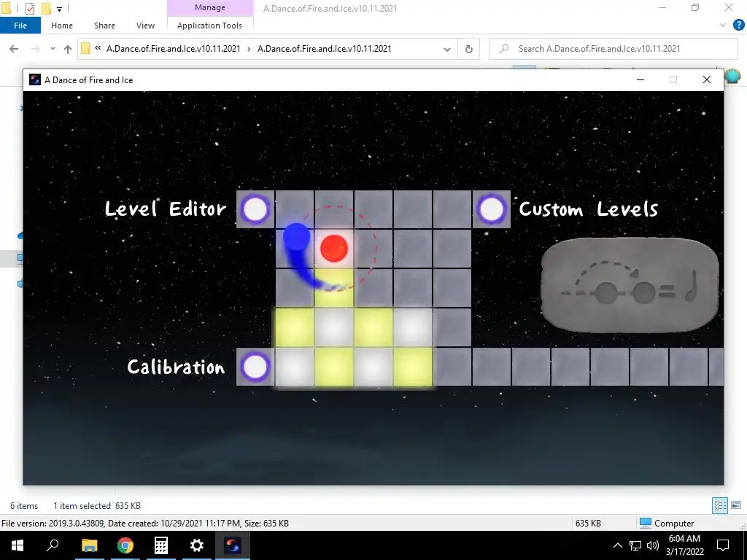Click the first breadcrumb folder A.Dance.of.Fire.and.Ice.v10.11.2021
The width and height of the screenshot is (747, 560).
174,49
